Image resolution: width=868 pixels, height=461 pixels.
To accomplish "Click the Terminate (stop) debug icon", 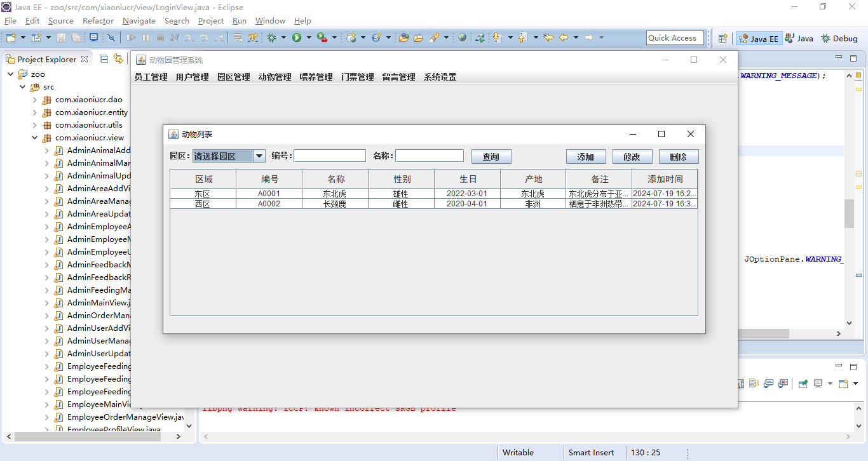I will (160, 38).
